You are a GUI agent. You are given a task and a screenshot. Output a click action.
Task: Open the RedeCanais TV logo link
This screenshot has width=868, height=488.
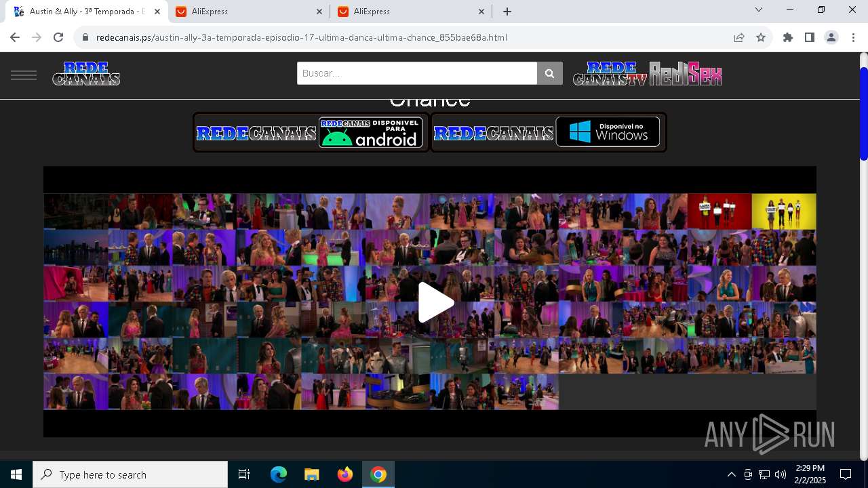[x=610, y=73]
